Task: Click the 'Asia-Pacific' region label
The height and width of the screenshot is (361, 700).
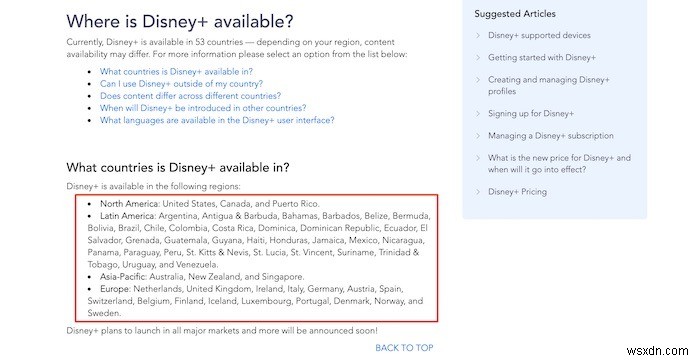Action: [x=123, y=277]
